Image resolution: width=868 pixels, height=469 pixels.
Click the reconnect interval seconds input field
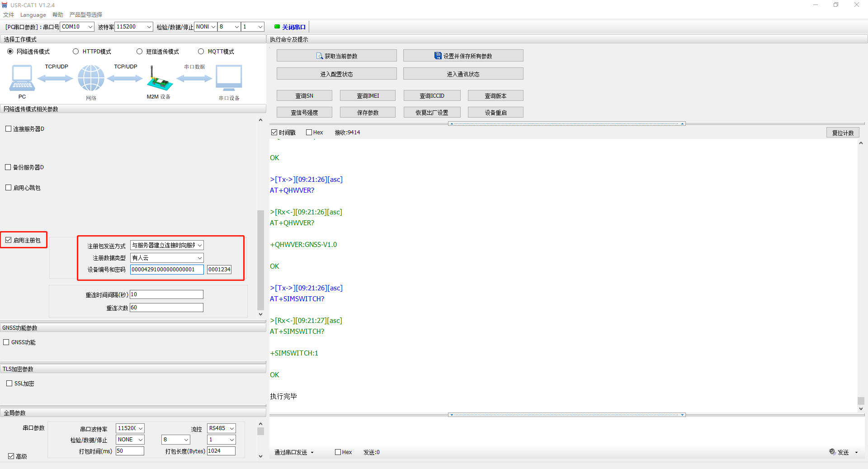pos(166,294)
